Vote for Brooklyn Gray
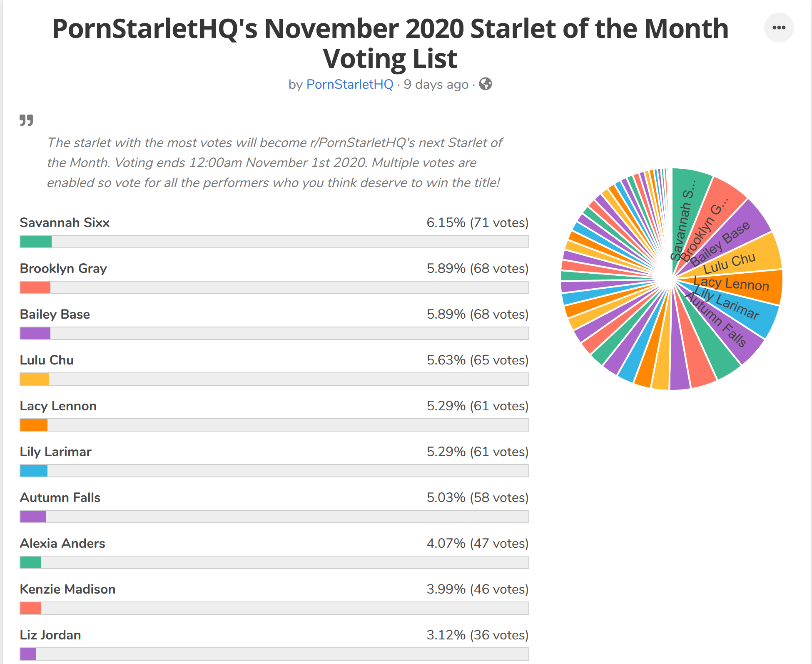The height and width of the screenshot is (664, 812). pyautogui.click(x=63, y=269)
